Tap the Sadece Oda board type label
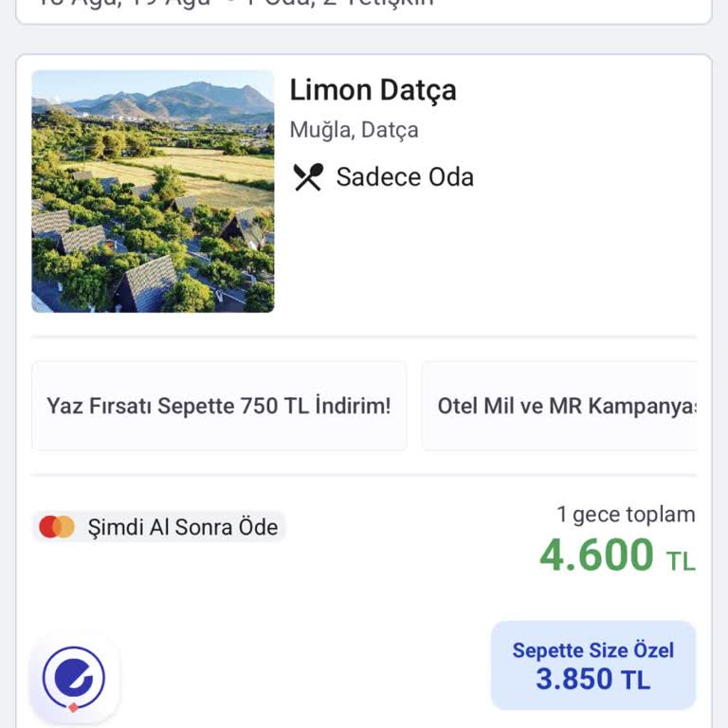The width and height of the screenshot is (728, 728). [x=405, y=177]
